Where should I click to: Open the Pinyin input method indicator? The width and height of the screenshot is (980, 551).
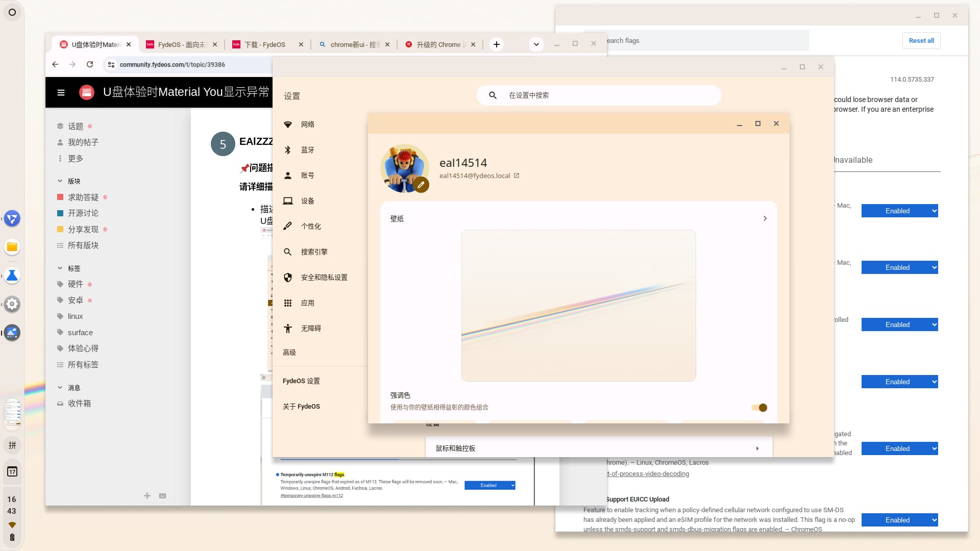click(x=12, y=445)
